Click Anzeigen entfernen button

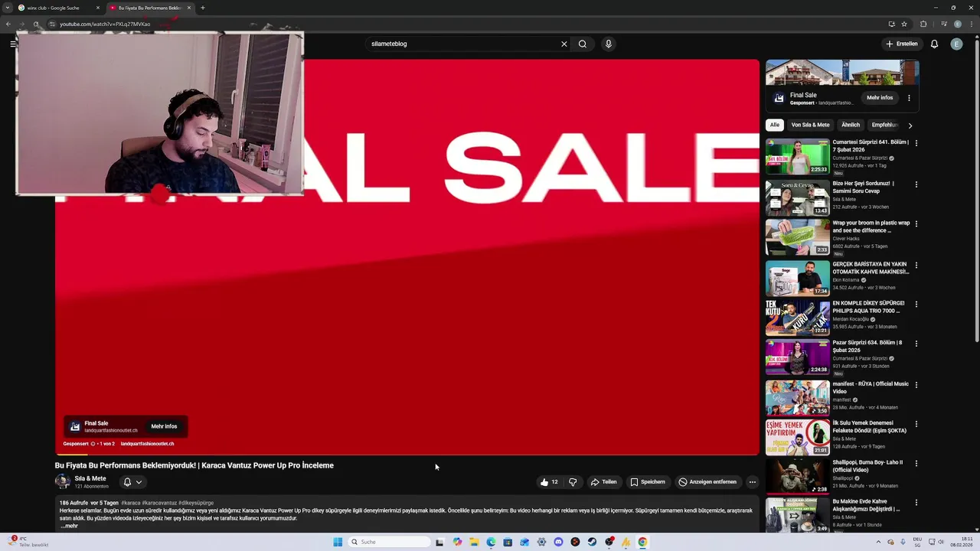[707, 482]
